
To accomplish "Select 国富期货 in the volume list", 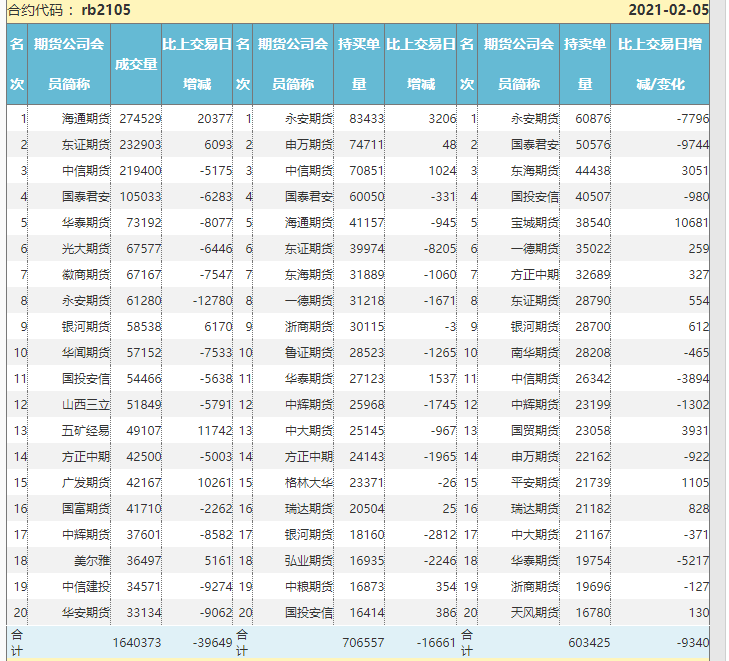I will [x=86, y=509].
